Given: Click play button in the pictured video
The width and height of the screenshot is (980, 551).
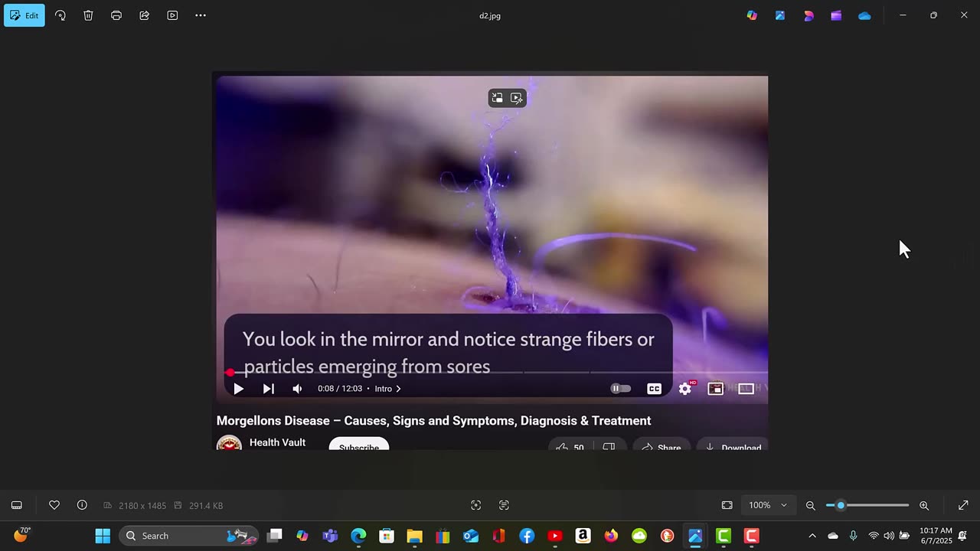Looking at the screenshot, I should (238, 389).
